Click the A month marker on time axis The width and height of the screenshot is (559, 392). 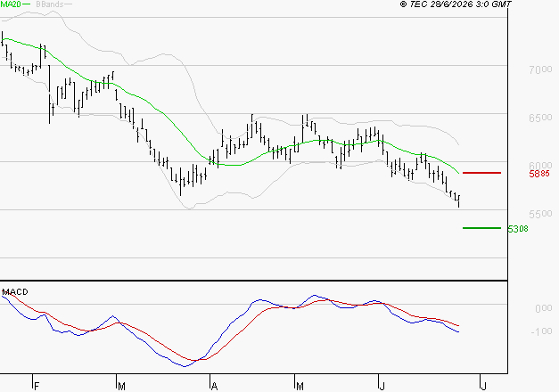[214, 387]
